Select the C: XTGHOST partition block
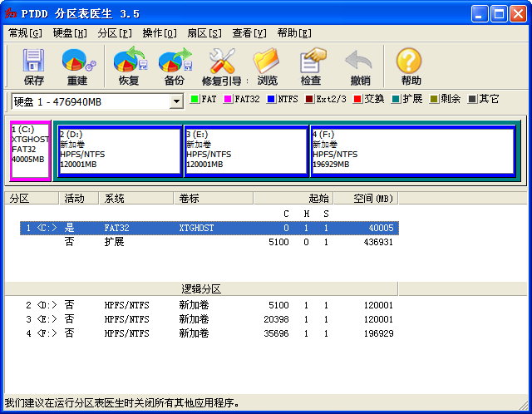Image resolution: width=532 pixels, height=414 pixels. coord(30,150)
